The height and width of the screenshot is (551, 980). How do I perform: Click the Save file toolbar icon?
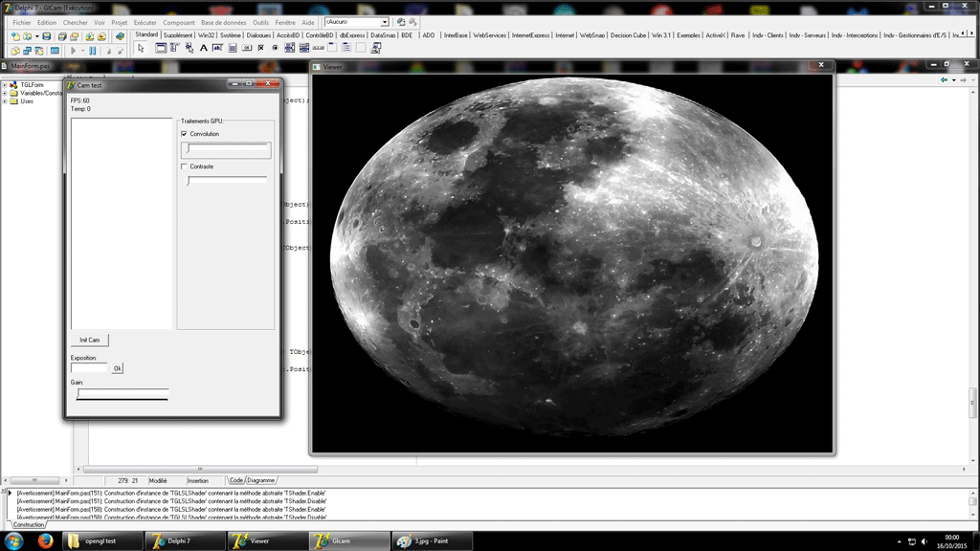pyautogui.click(x=46, y=36)
